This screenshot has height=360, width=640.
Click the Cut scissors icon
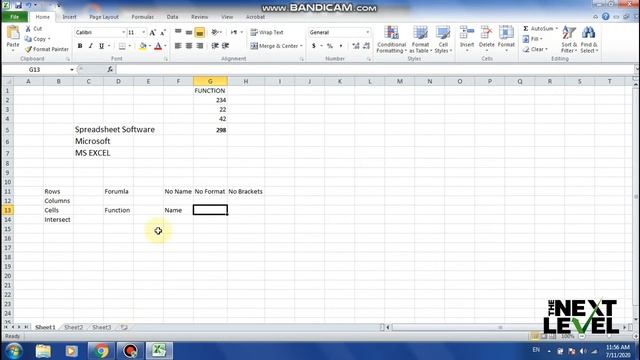click(x=28, y=29)
